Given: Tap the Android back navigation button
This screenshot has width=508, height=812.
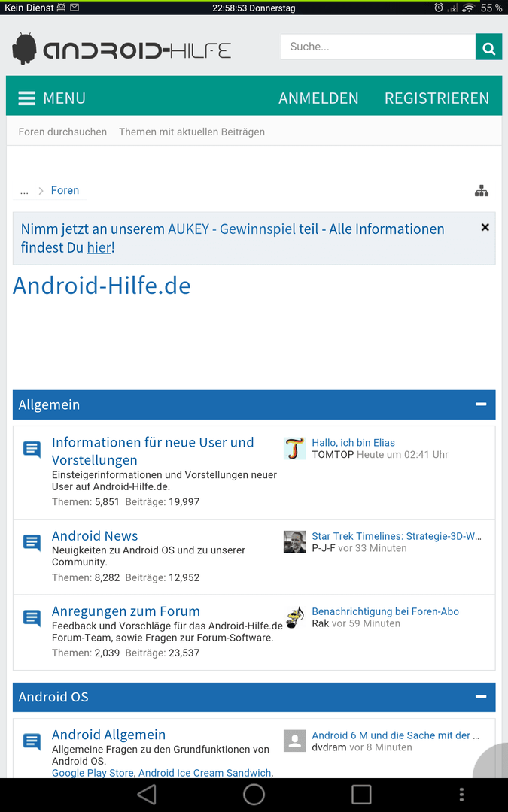Looking at the screenshot, I should [147, 795].
